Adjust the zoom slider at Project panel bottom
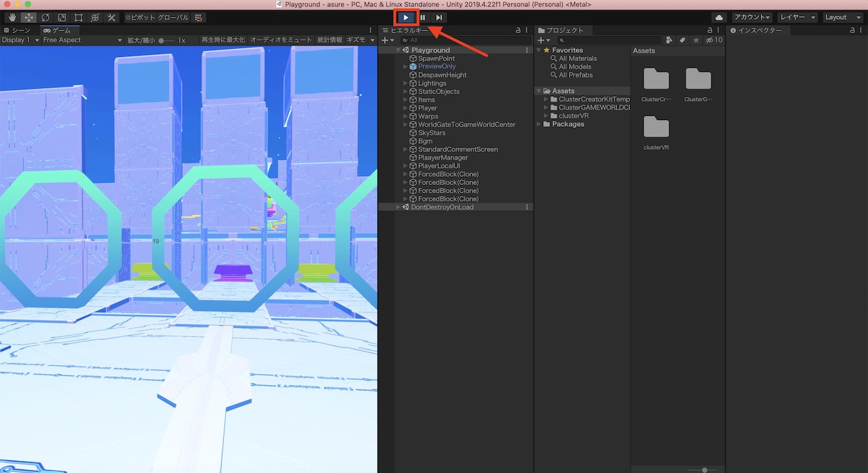This screenshot has height=473, width=868. (x=704, y=470)
